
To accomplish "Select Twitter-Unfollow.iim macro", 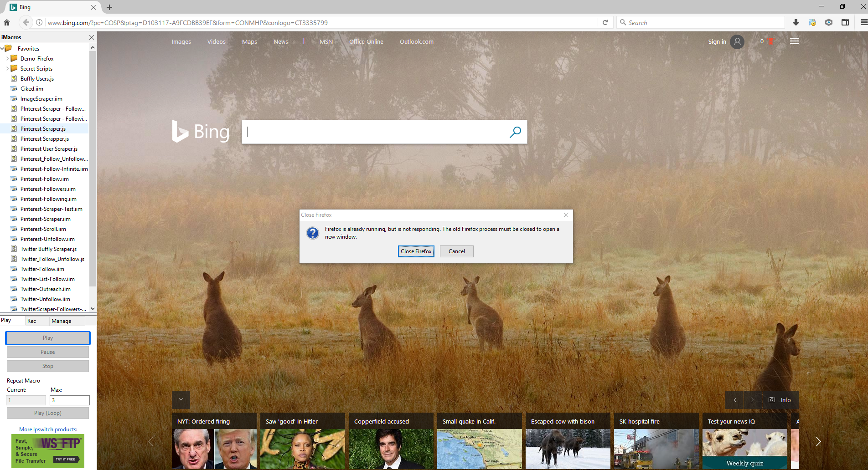I will click(45, 299).
